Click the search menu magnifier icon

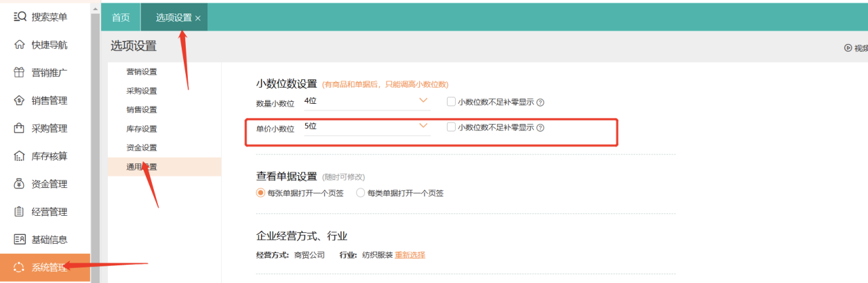click(20, 16)
